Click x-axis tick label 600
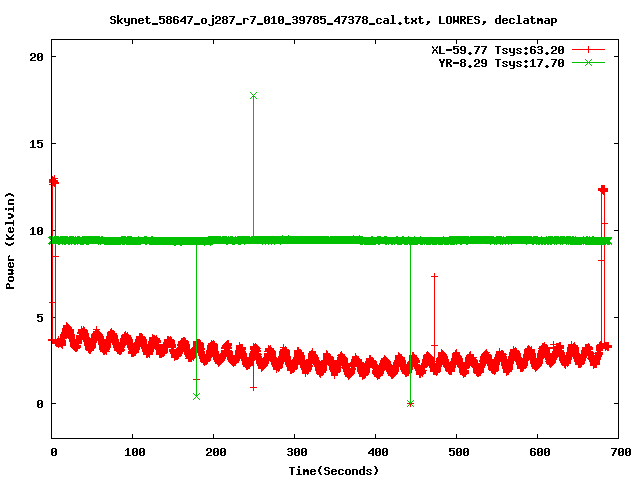This screenshot has width=640, height=480. pyautogui.click(x=540, y=452)
